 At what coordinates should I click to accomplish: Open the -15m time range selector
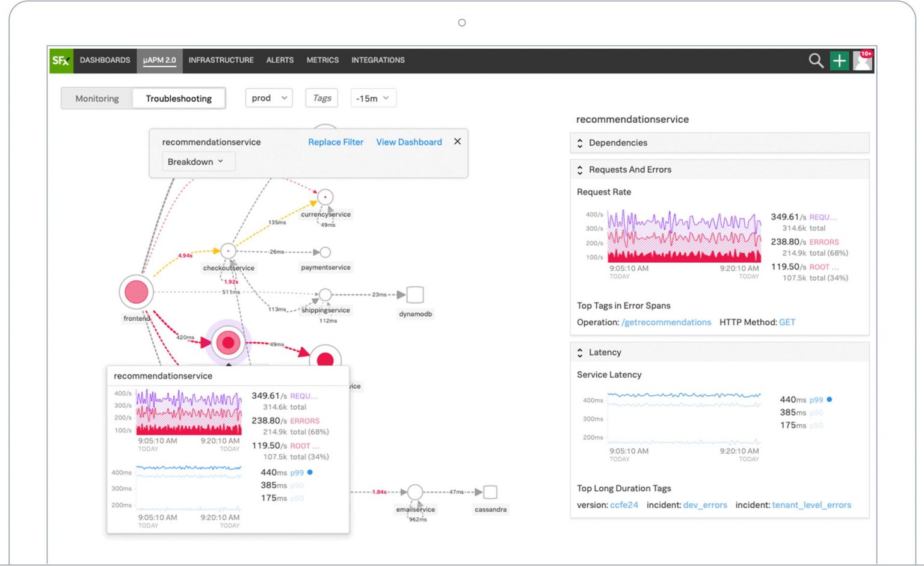pos(373,97)
